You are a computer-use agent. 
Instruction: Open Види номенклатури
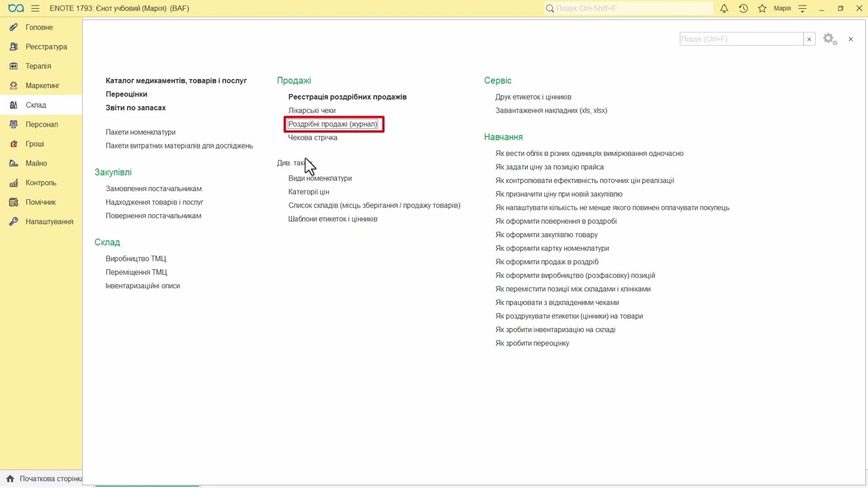coord(320,178)
